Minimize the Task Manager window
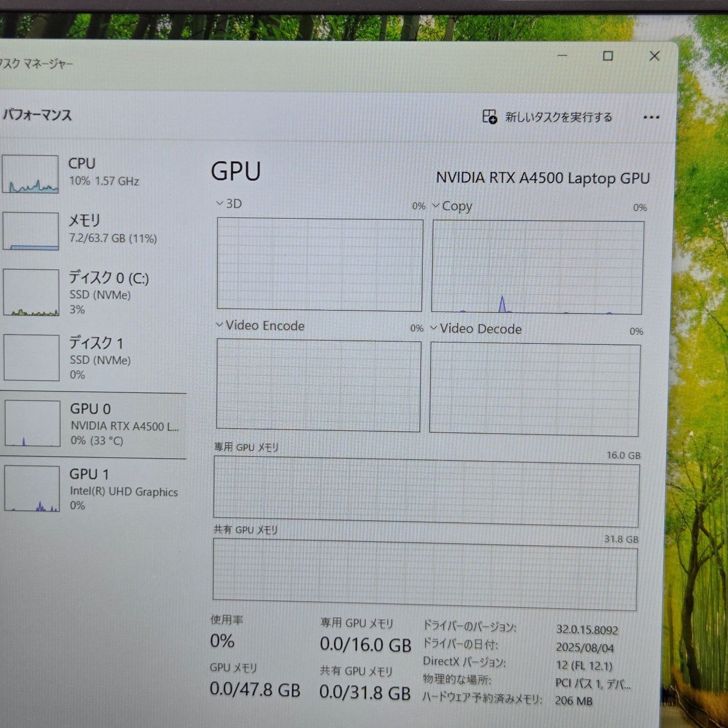 (562, 55)
